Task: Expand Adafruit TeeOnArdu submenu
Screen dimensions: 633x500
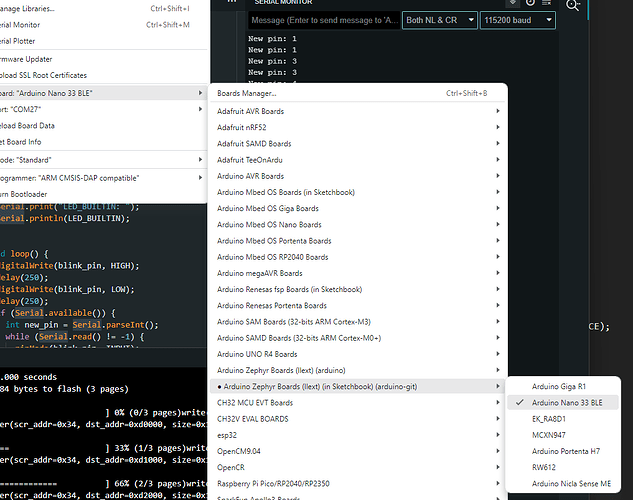Action: (358, 160)
